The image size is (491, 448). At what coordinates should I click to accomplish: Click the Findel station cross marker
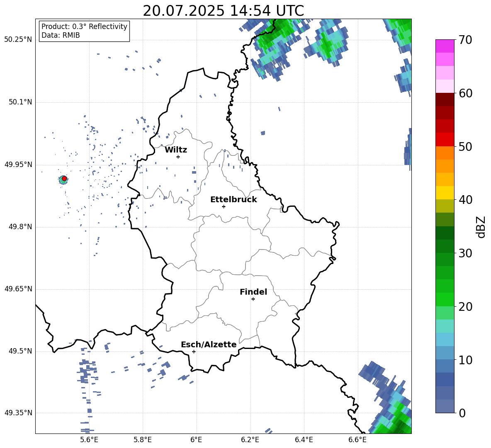[253, 299]
